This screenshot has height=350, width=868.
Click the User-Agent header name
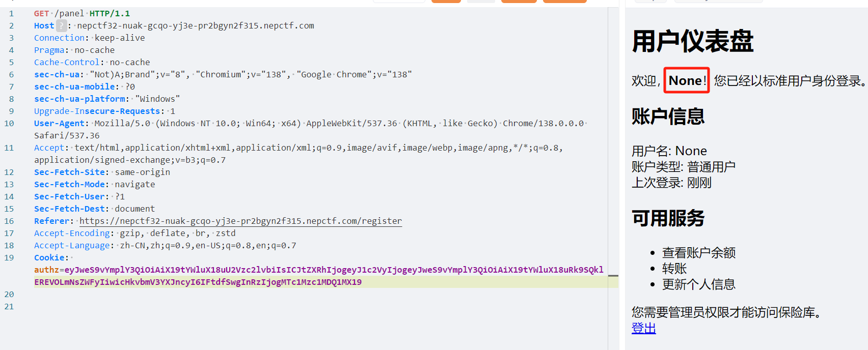click(x=59, y=123)
